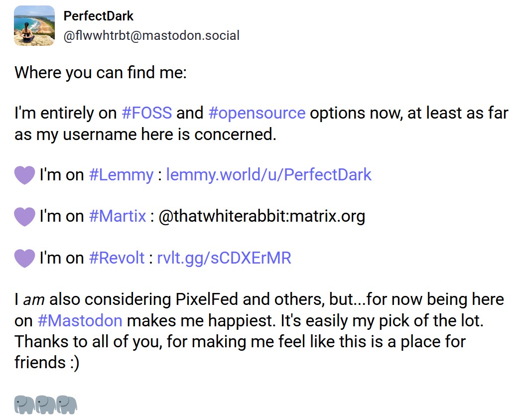Open the #Mastodon hashtag
The width and height of the screenshot is (520, 420).
(x=80, y=321)
